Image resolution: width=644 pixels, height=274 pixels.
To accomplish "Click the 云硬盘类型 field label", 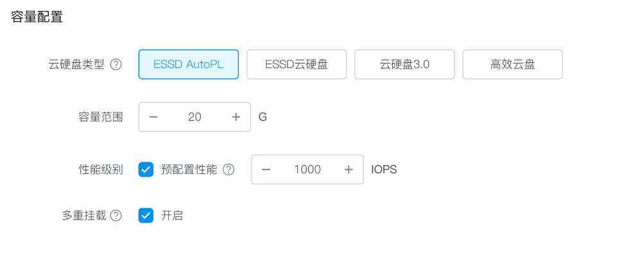I will point(76,64).
